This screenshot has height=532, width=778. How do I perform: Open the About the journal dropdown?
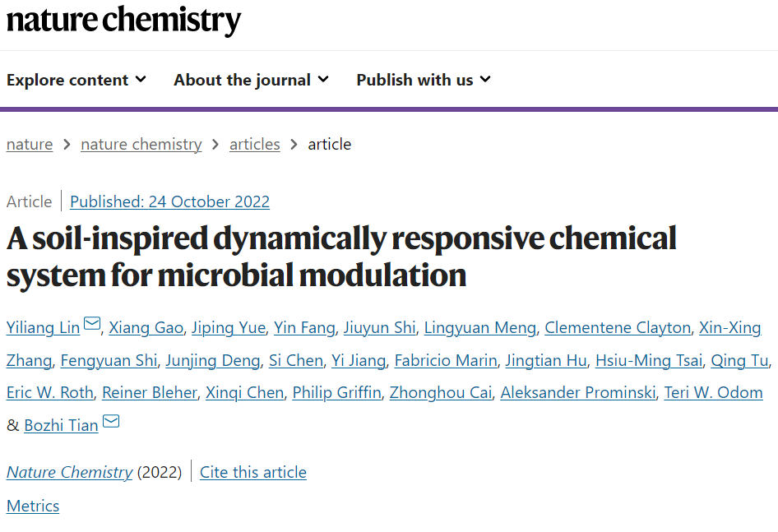pos(251,80)
